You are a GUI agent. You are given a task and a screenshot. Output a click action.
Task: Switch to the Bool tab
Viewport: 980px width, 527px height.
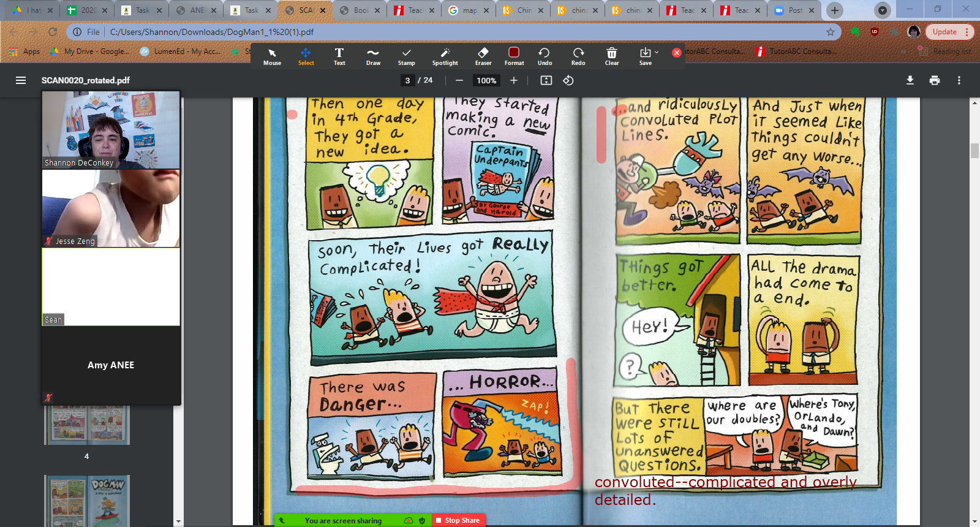[361, 10]
